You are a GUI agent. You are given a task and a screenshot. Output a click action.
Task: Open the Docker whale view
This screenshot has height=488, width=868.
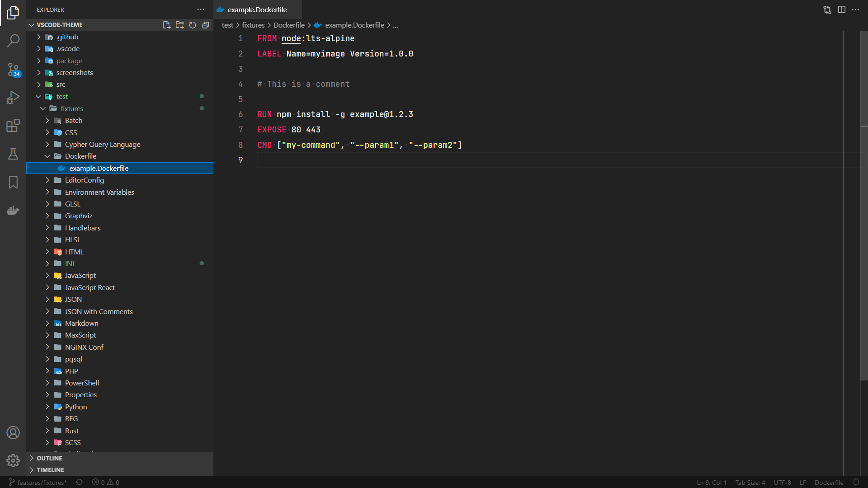tap(13, 211)
